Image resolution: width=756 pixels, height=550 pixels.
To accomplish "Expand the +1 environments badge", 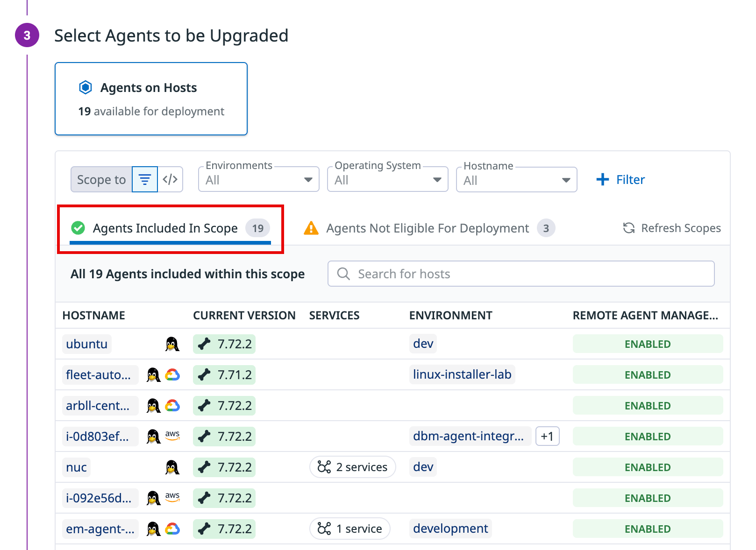I will (547, 437).
